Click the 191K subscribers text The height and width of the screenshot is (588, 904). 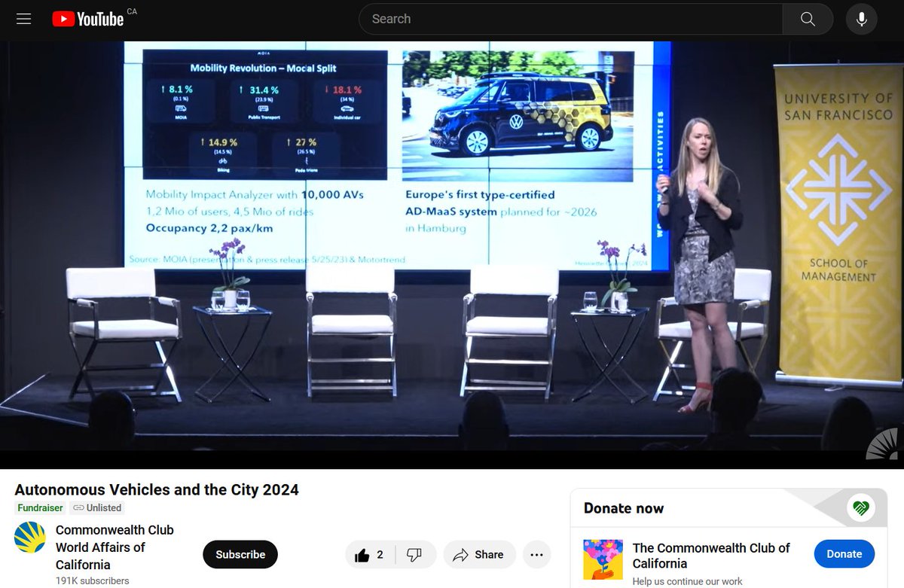click(x=92, y=580)
